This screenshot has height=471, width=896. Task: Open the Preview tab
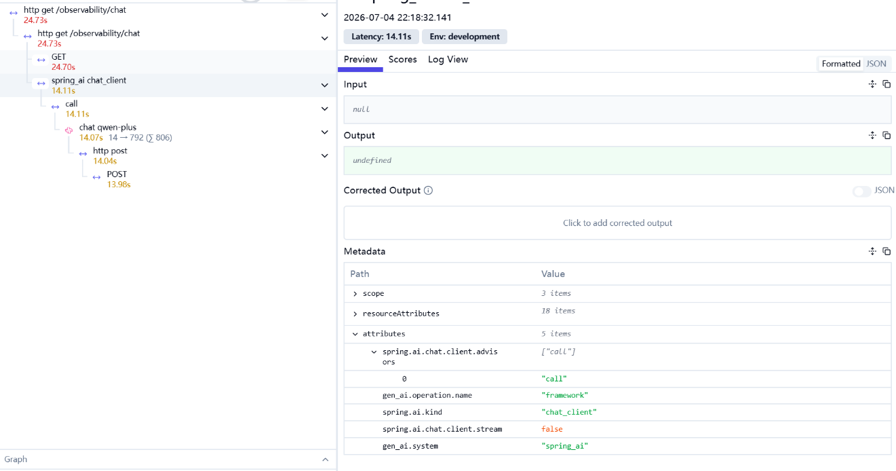point(360,59)
